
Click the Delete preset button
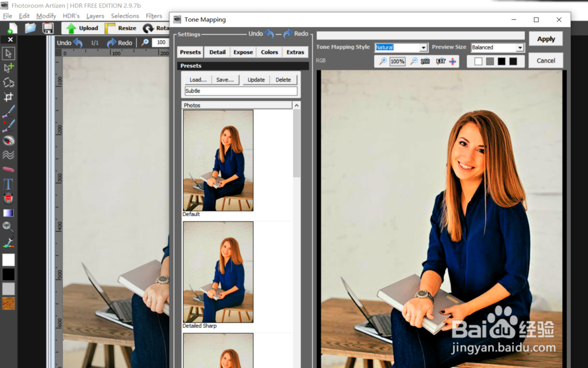coord(283,79)
